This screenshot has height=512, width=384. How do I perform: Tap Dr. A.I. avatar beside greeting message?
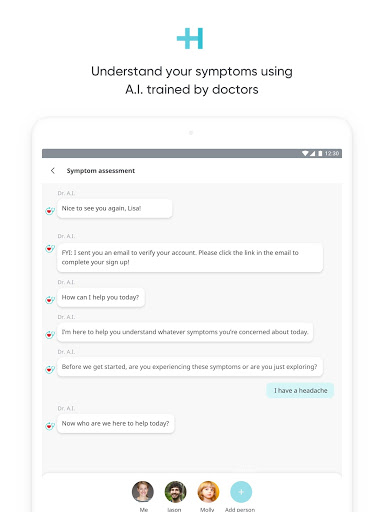pyautogui.click(x=50, y=211)
